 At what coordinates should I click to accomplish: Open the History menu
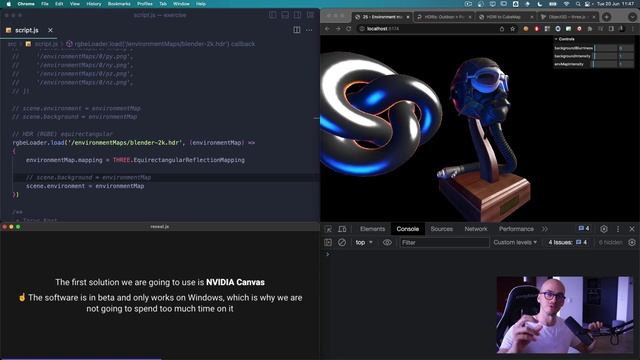tap(93, 4)
